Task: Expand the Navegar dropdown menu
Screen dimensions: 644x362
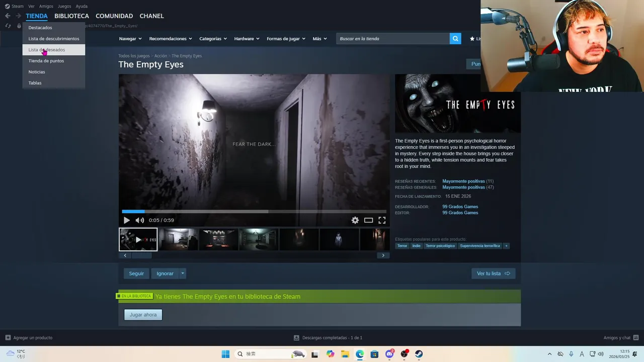Action: (130, 39)
